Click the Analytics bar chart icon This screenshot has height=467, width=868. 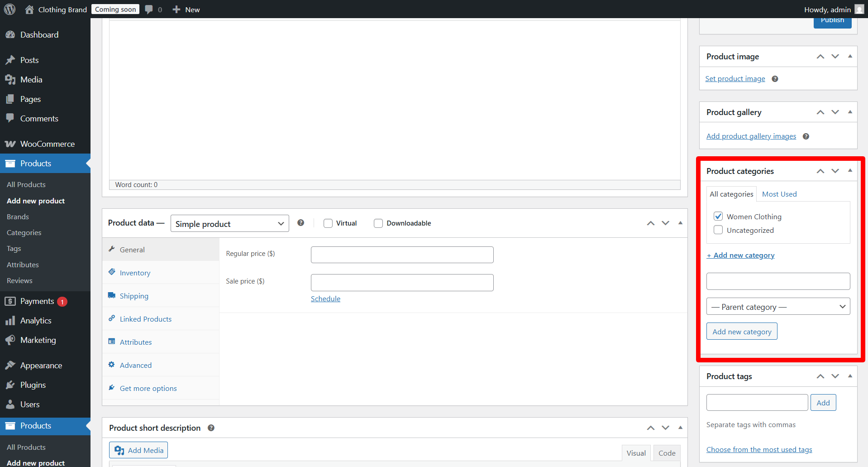tap(10, 321)
